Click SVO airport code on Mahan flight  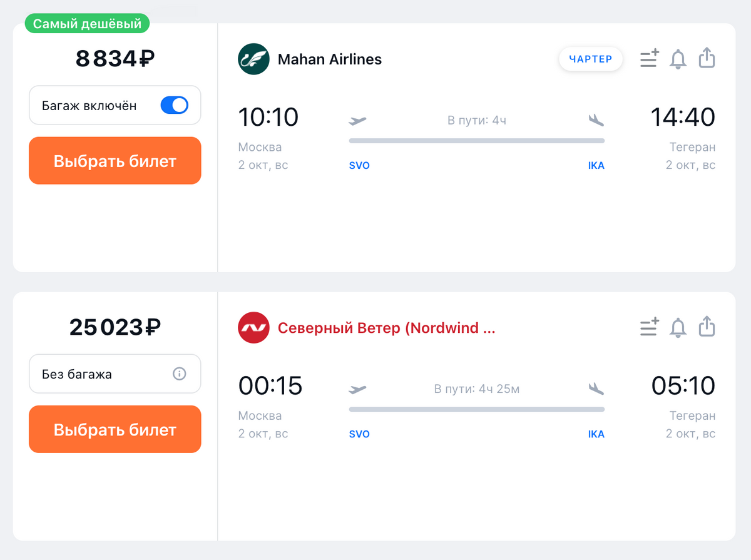point(359,166)
